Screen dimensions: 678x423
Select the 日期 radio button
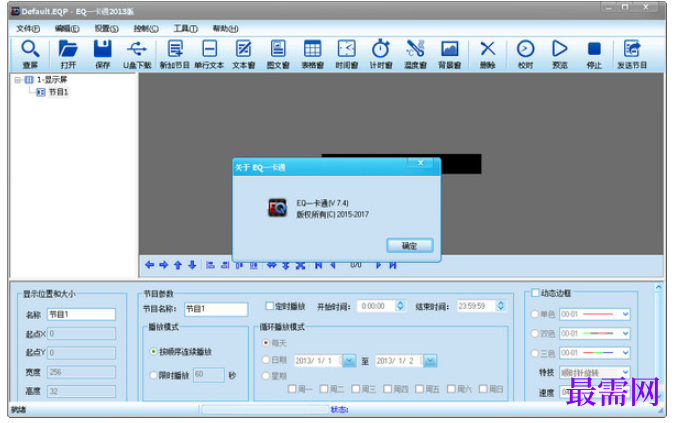(266, 359)
